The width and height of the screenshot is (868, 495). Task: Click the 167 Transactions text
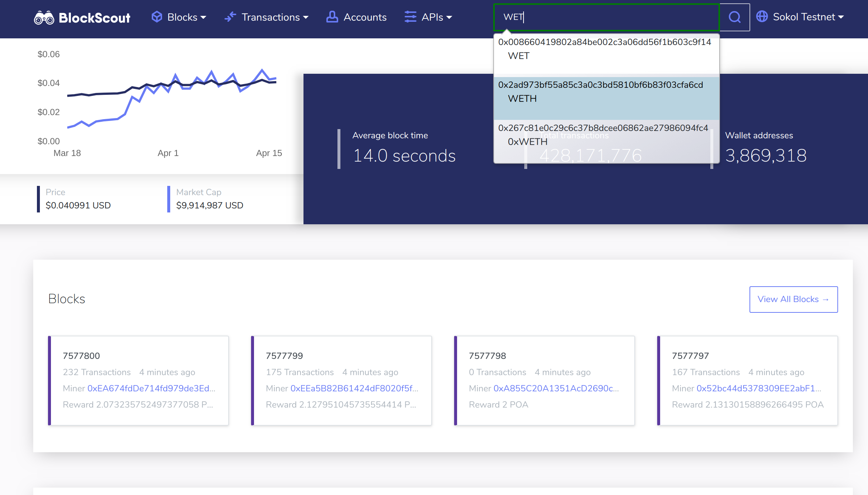(x=706, y=372)
